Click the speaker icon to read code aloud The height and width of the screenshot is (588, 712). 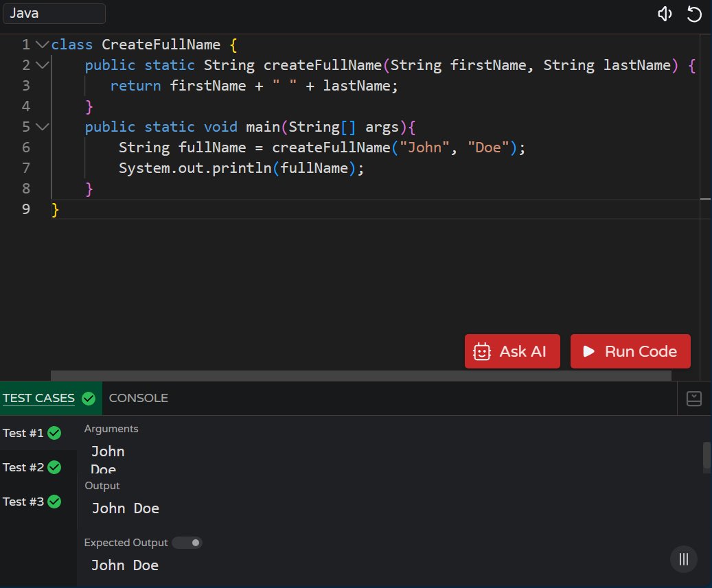pyautogui.click(x=664, y=13)
